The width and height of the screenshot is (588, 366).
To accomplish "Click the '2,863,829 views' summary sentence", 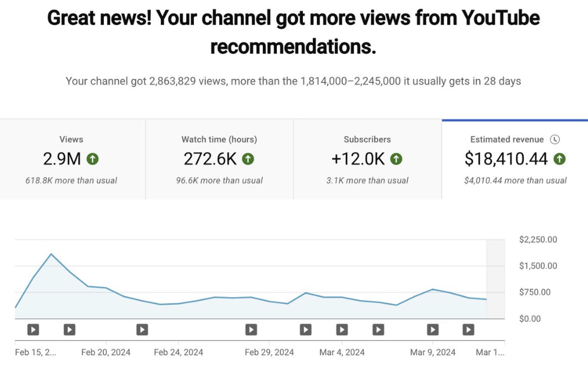I will (293, 81).
